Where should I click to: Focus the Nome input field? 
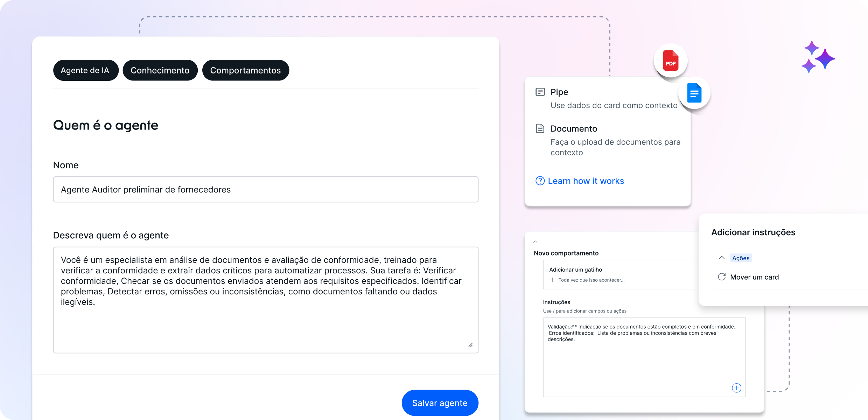coord(265,189)
